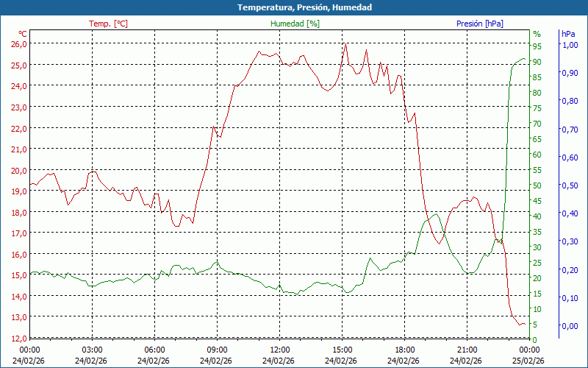Click the 12,0 temperature axis value

19,338
